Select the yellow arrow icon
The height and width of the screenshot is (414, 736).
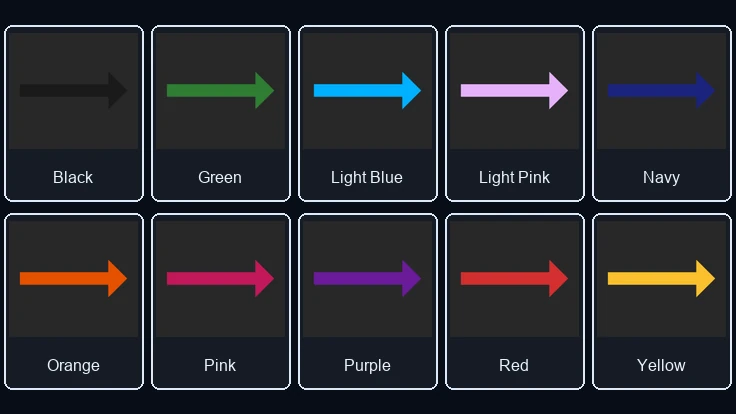coord(661,278)
